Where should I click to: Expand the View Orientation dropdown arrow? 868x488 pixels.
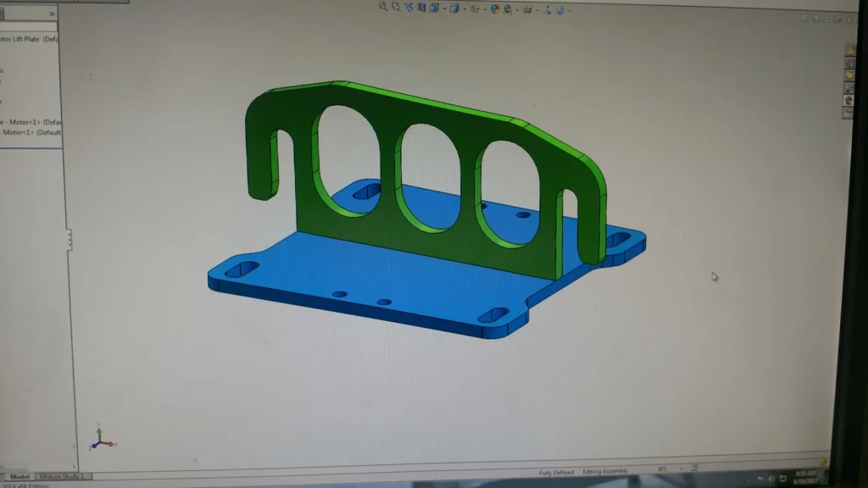pos(444,8)
